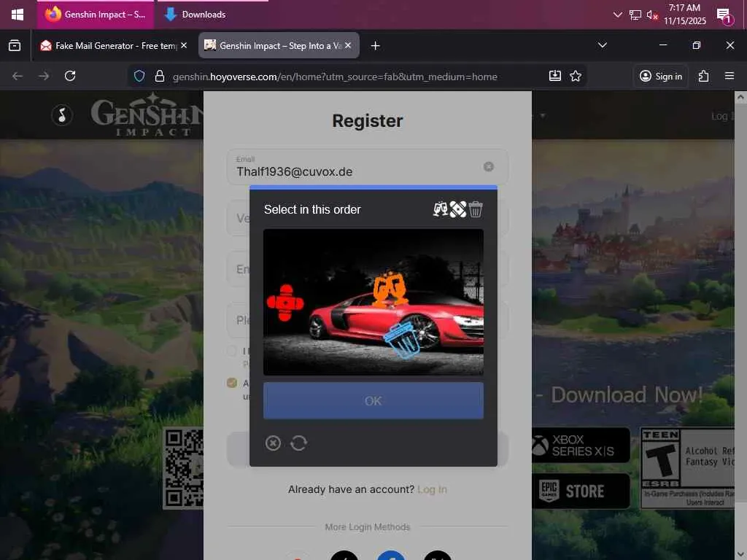747x560 pixels.
Task: Click the Facebook login method icon
Action: 391,555
